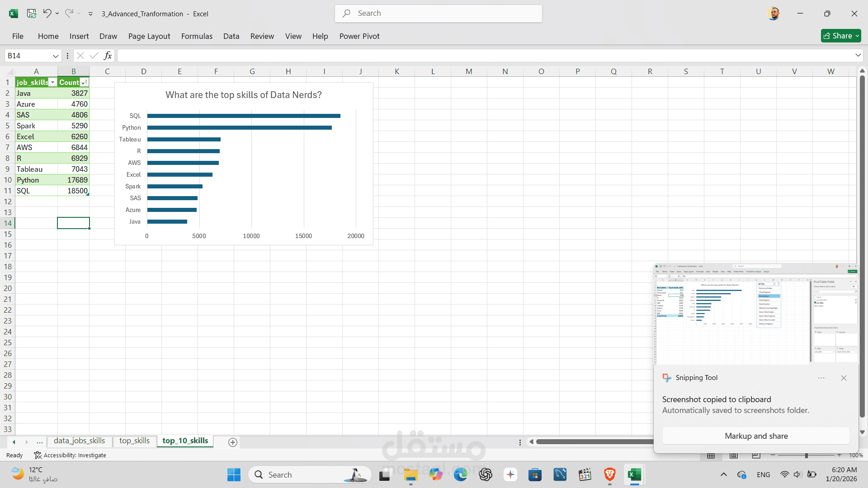Image resolution: width=868 pixels, height=488 pixels.
Task: Click the Accessibility Investigate status icon
Action: [38, 455]
